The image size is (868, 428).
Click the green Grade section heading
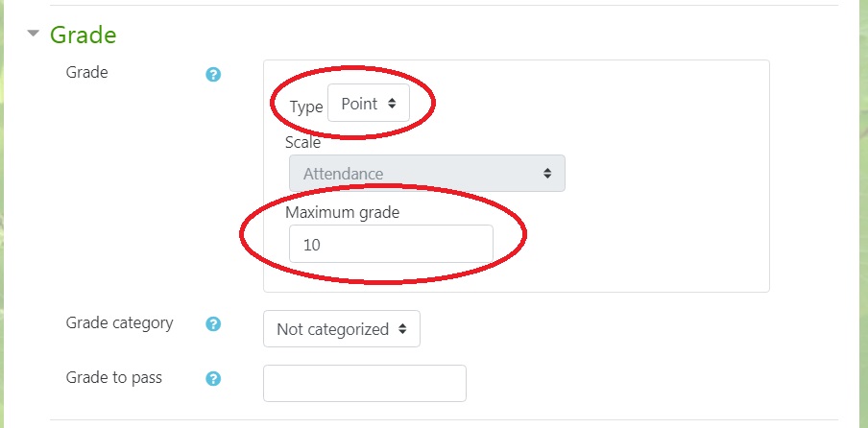coord(83,35)
